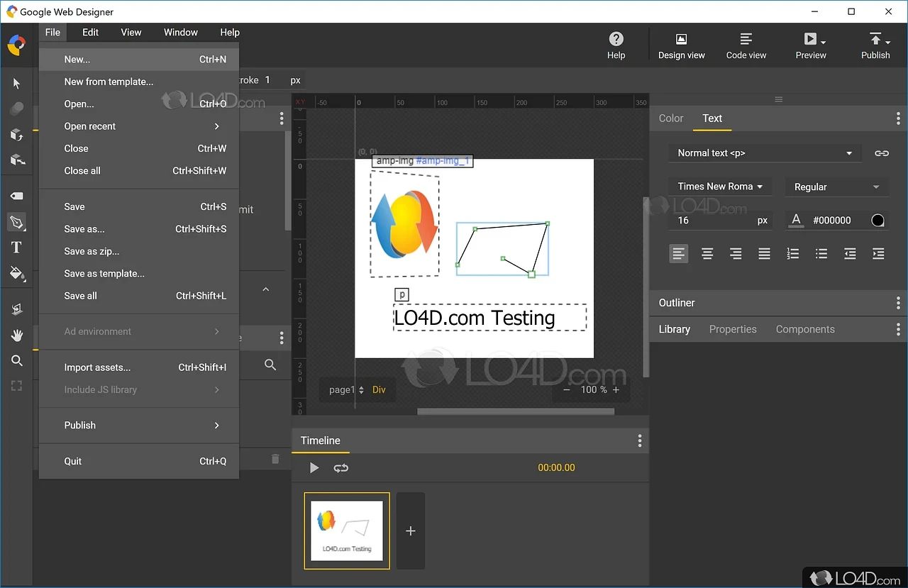Pick the Zoom magnifier tool
The height and width of the screenshot is (588, 908).
tap(16, 360)
